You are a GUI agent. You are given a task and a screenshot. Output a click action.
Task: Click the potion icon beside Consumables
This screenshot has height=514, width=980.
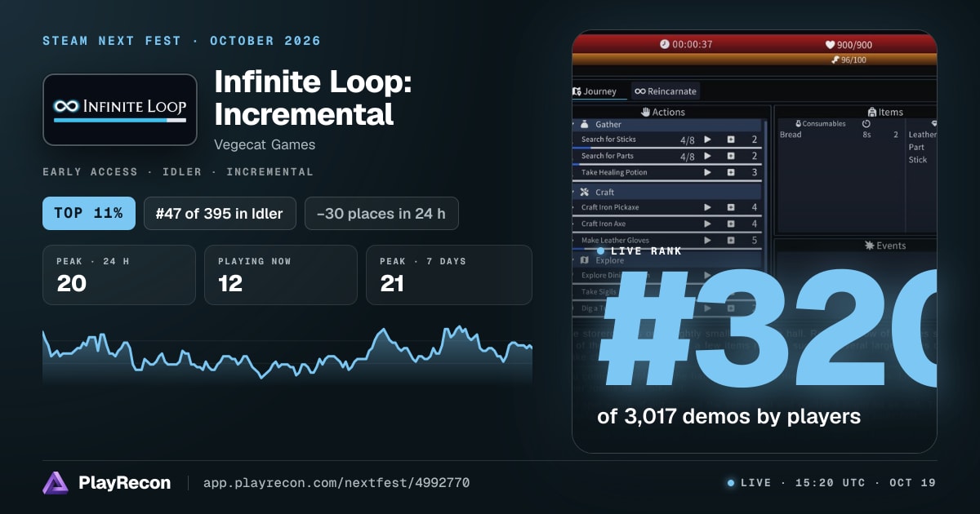[799, 123]
